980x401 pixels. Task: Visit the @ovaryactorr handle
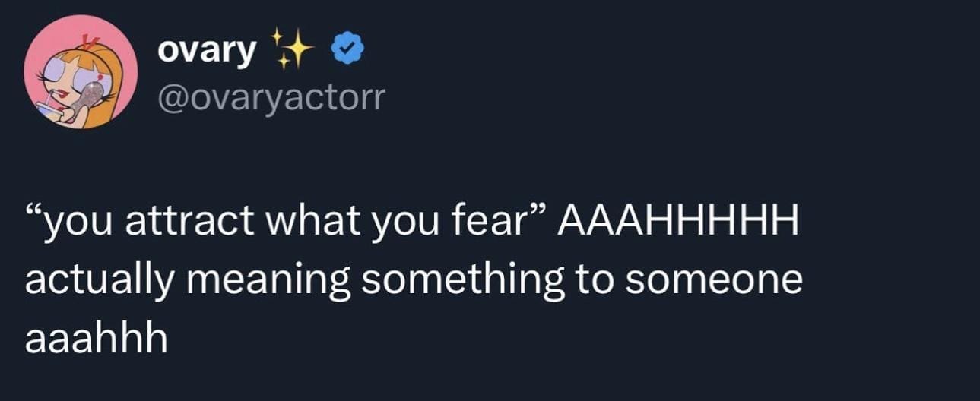[271, 96]
